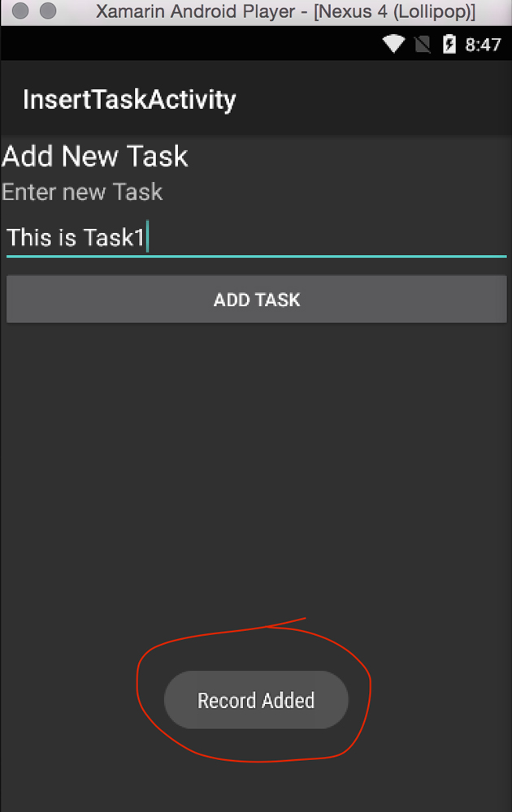Tap the empty area below ADD TASK
The image size is (512, 812).
pyautogui.click(x=257, y=466)
